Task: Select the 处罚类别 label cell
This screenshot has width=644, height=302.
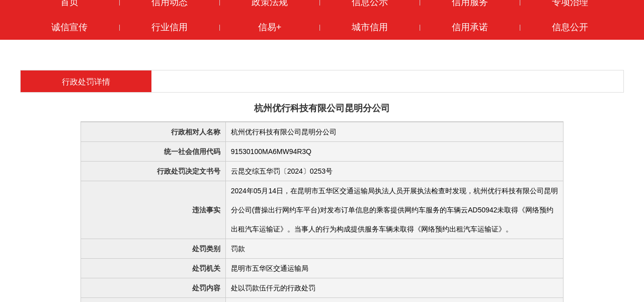Action: [153, 249]
